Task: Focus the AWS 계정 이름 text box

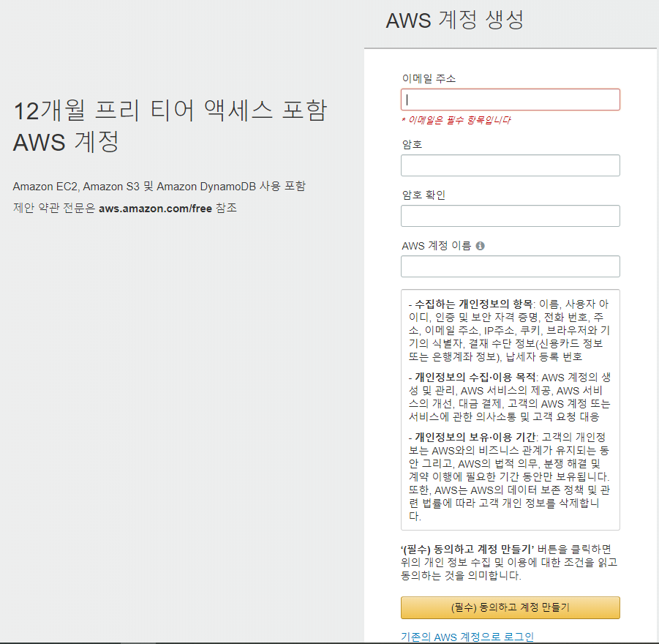Action: [x=510, y=266]
